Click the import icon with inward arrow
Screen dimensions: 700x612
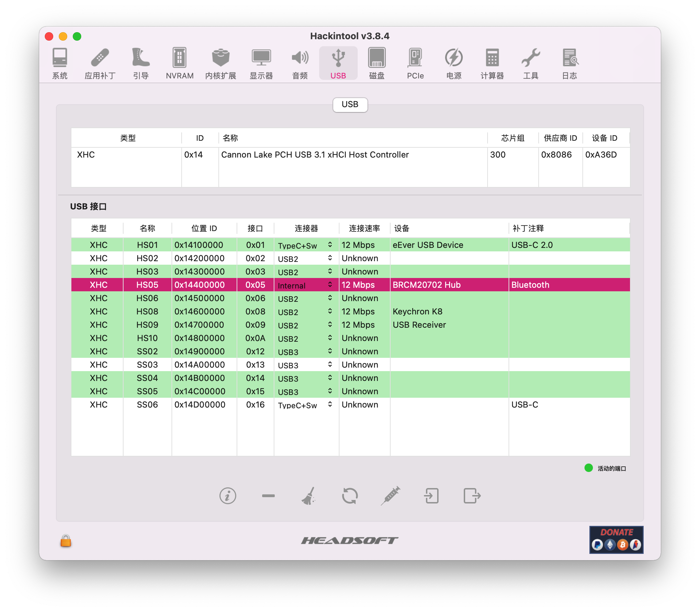[431, 496]
